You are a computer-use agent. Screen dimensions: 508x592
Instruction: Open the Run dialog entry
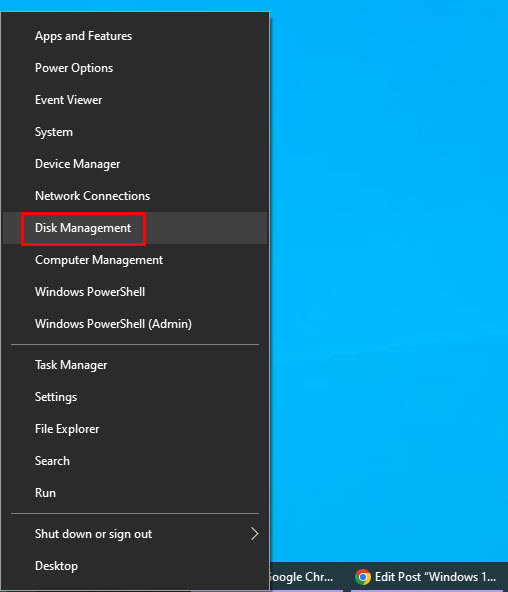[x=135, y=493]
